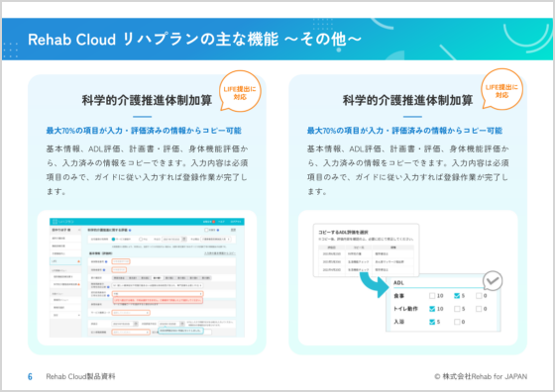Viewport: 555px width, 392px height.
Task: Check the 食事 10 checkbox
Action: pyautogui.click(x=432, y=296)
